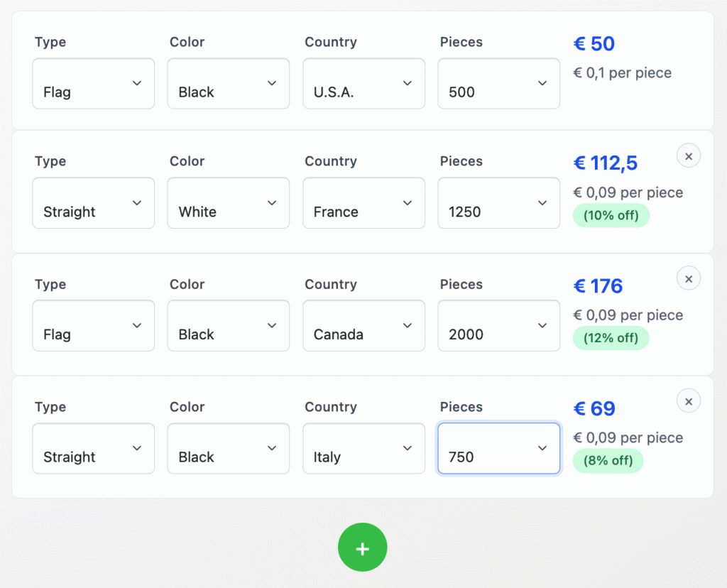This screenshot has height=588, width=727.
Task: Click the 10% off discount badge
Action: click(x=611, y=215)
